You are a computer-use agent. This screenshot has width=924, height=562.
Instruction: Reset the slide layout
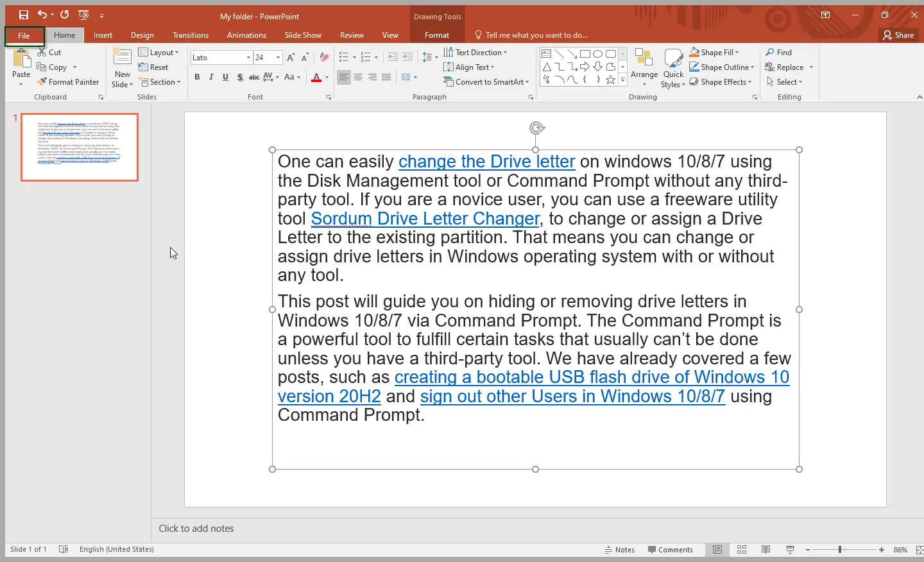[153, 67]
